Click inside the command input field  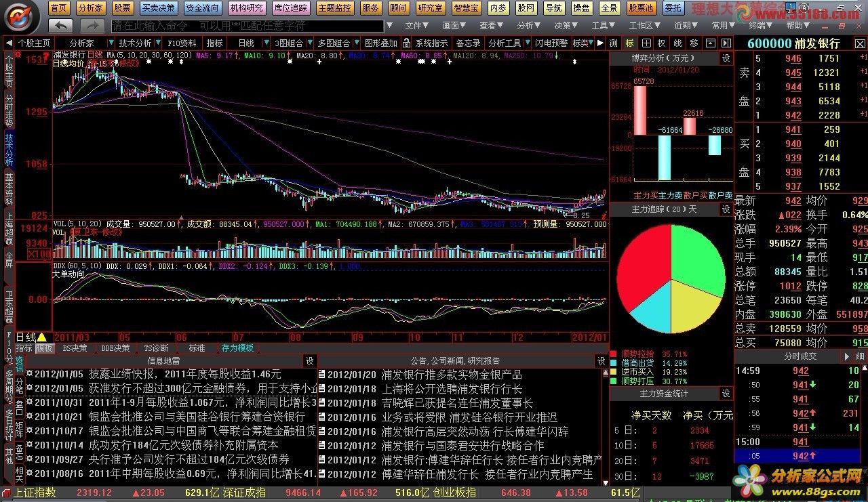[x=248, y=26]
